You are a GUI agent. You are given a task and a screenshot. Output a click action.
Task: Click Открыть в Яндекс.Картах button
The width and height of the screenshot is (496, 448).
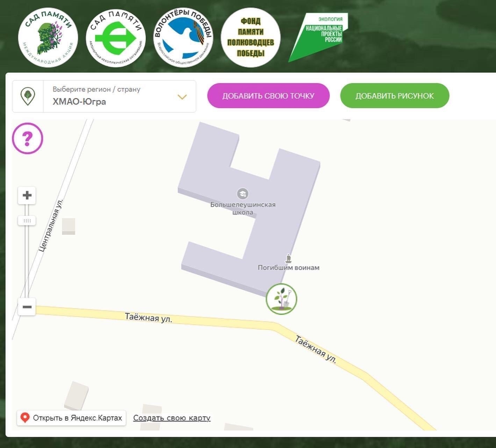tap(71, 418)
